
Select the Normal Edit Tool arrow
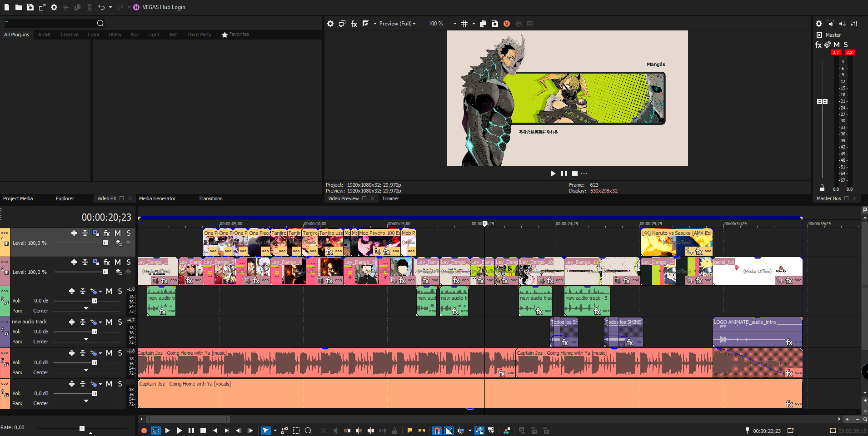(x=266, y=431)
